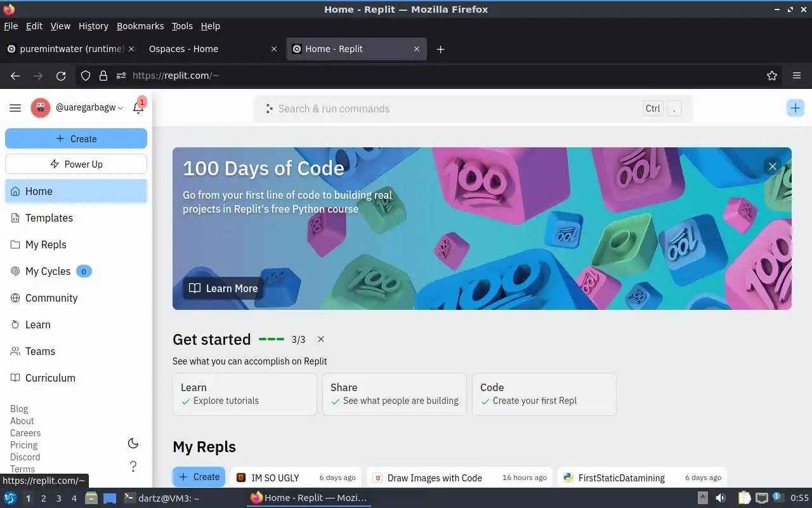
Task: Open dartz@VM3 terminal from taskbar
Action: tap(162, 498)
